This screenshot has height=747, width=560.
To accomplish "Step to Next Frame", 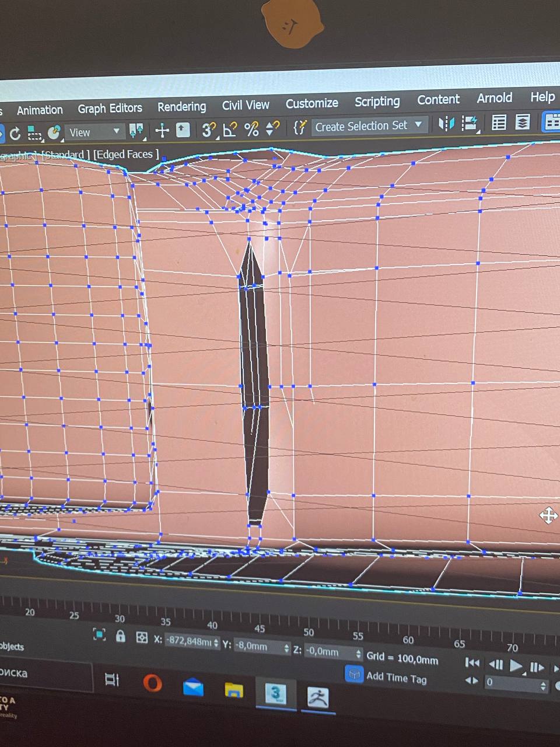I will [x=537, y=666].
